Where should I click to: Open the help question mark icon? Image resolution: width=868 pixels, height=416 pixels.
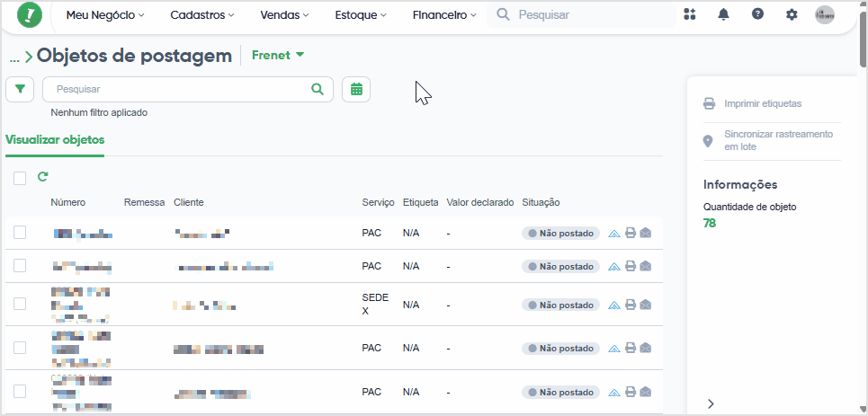[758, 14]
